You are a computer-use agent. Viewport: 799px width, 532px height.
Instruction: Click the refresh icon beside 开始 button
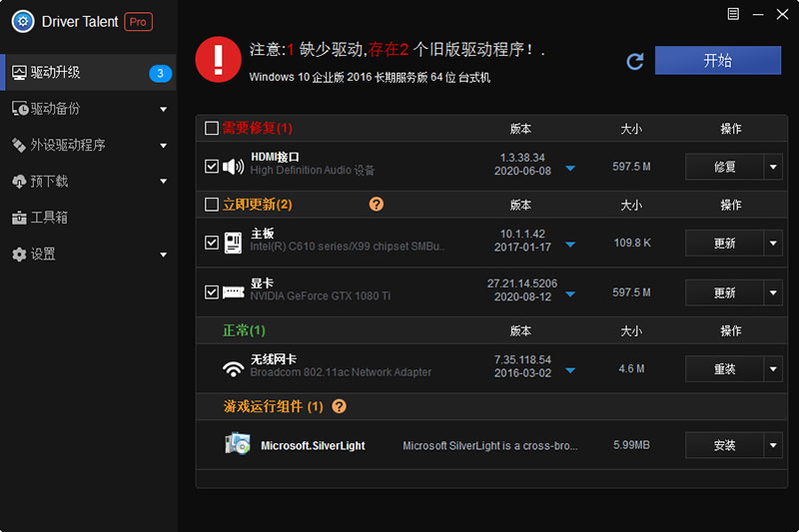point(635,62)
